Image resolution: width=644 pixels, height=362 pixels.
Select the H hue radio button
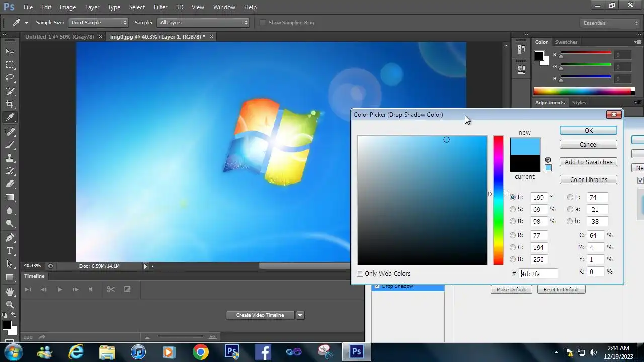[513, 197]
